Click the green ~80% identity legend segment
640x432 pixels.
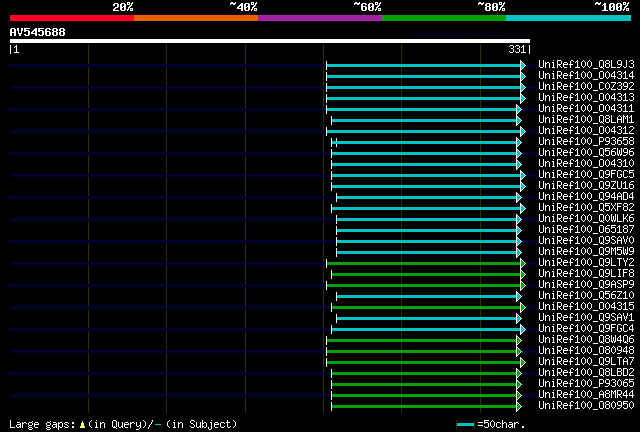[x=444, y=18]
